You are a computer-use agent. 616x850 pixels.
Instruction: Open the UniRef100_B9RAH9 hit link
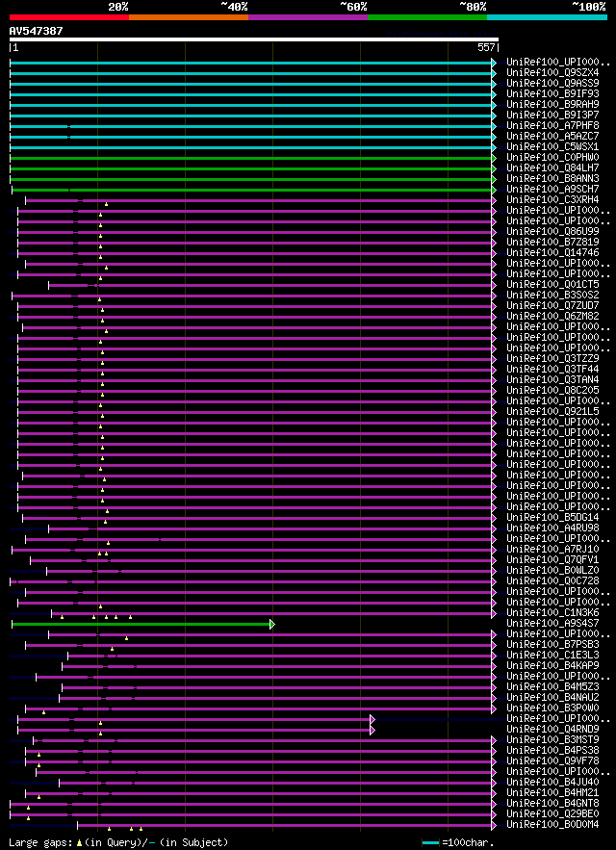click(552, 105)
